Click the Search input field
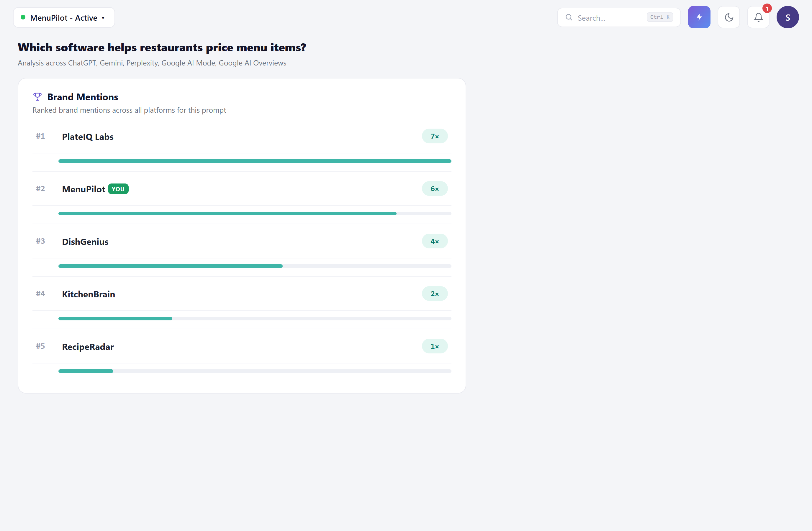 [x=618, y=17]
